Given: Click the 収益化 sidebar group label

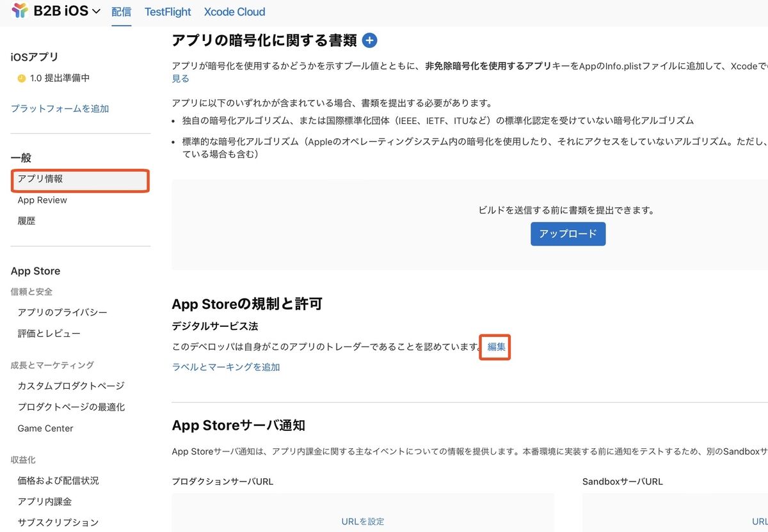Looking at the screenshot, I should [23, 460].
